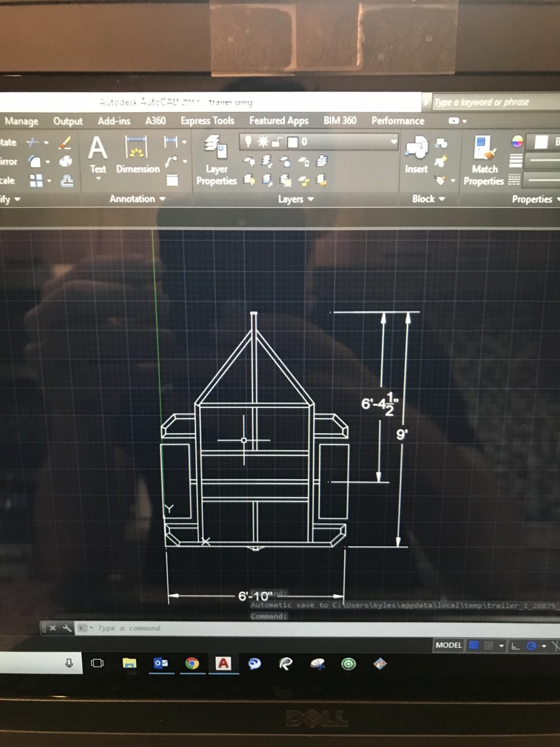560x747 pixels.
Task: Toggle layer 0 freeze sun icon
Action: 263,141
